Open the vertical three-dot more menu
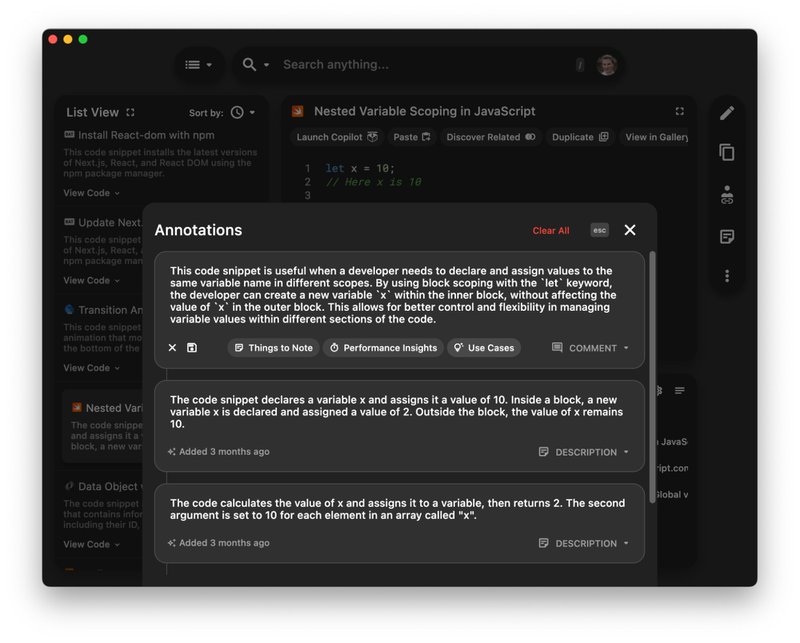The width and height of the screenshot is (800, 643). [727, 276]
